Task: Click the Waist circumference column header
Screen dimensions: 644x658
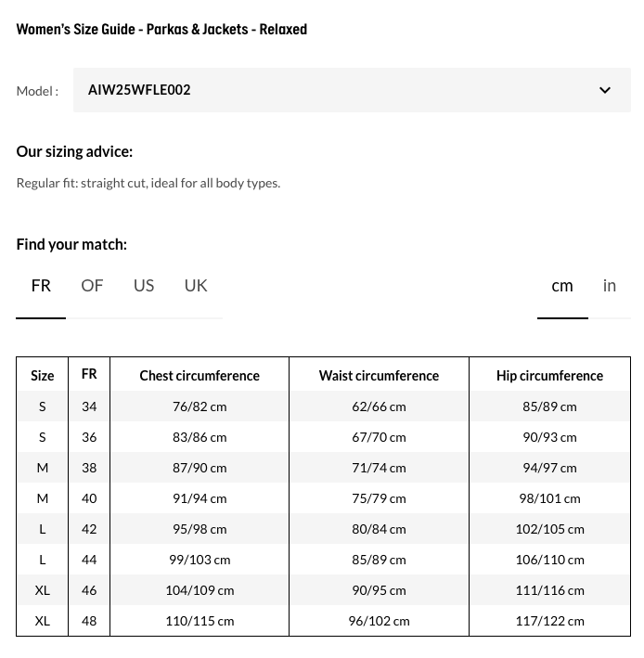Action: [x=379, y=376]
